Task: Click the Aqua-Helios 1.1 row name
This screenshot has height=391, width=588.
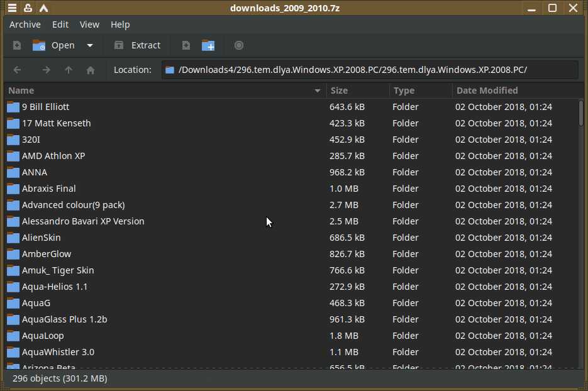Action: pyautogui.click(x=55, y=287)
